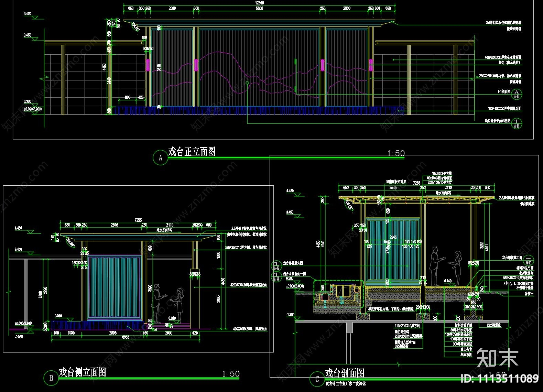
Task: Click the 210X210X10厚方钢 annotation
Action: tap(407, 325)
